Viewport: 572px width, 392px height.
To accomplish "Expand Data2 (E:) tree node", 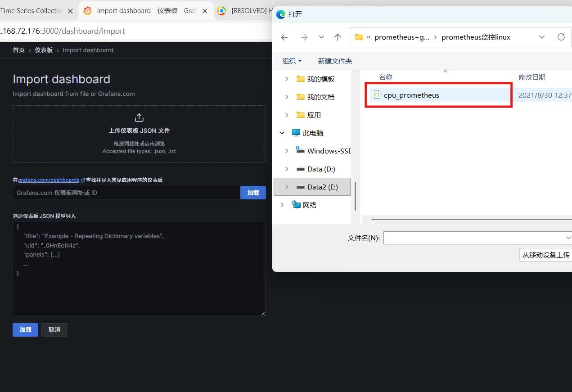I will pos(287,187).
